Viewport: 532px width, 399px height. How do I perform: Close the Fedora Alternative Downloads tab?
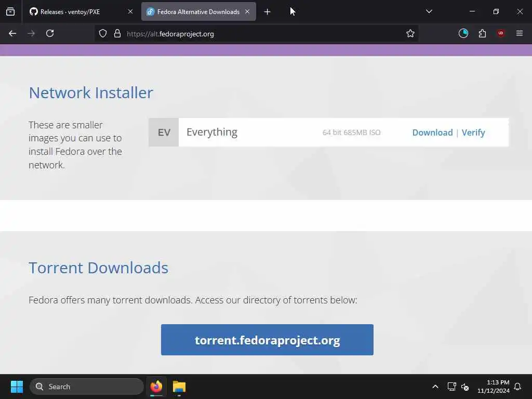click(247, 12)
